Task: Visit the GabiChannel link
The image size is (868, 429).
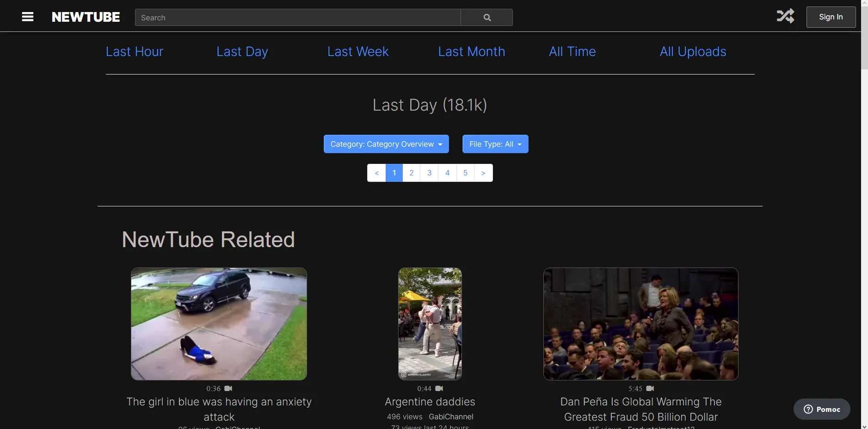Action: click(x=451, y=417)
